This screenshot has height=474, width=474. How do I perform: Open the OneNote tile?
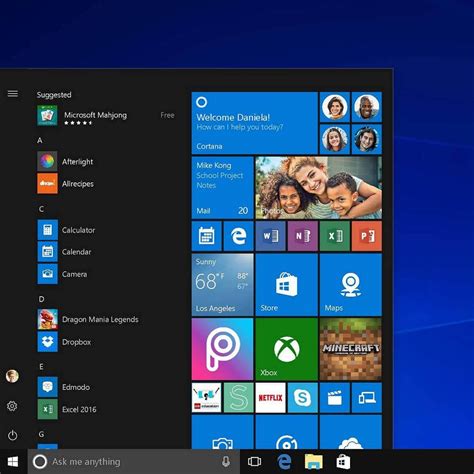tap(302, 236)
